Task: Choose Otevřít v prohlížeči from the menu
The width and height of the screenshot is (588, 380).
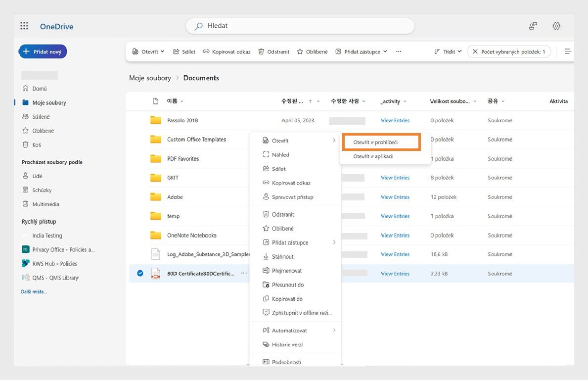Action: 381,142
